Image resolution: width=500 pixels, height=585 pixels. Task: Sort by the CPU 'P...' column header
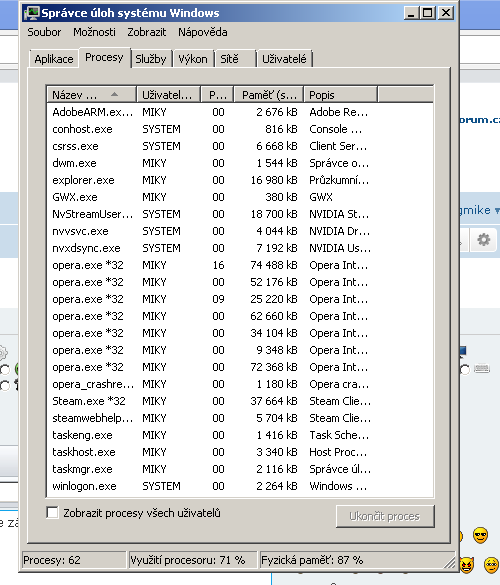click(218, 95)
